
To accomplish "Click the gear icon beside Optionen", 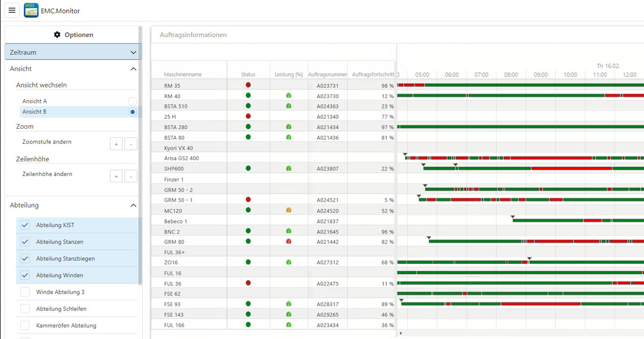I will (x=57, y=35).
